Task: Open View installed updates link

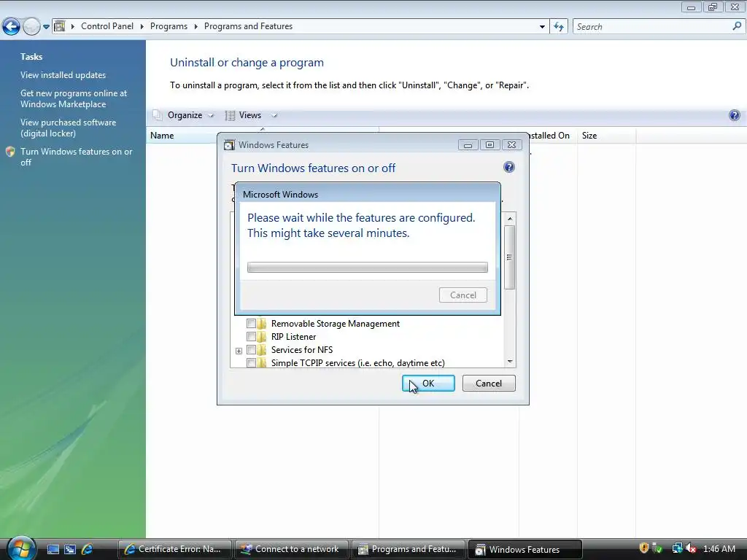Action: point(63,75)
